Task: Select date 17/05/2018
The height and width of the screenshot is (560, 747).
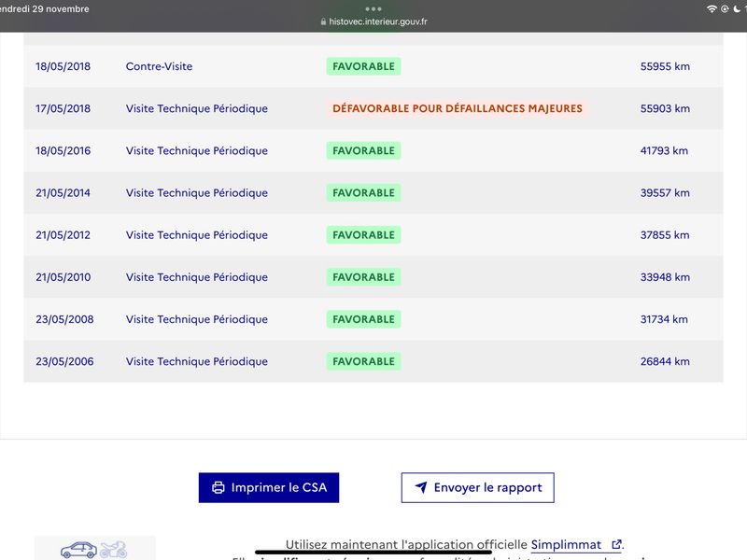Action: pyautogui.click(x=63, y=108)
